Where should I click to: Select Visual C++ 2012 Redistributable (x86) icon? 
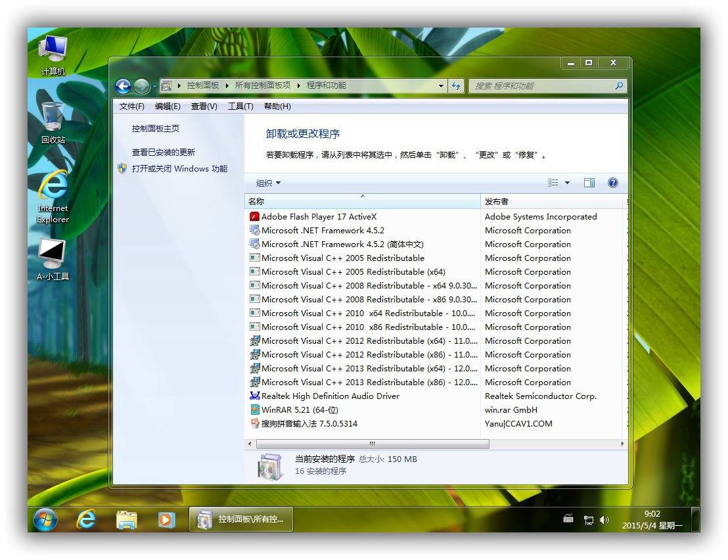click(254, 355)
